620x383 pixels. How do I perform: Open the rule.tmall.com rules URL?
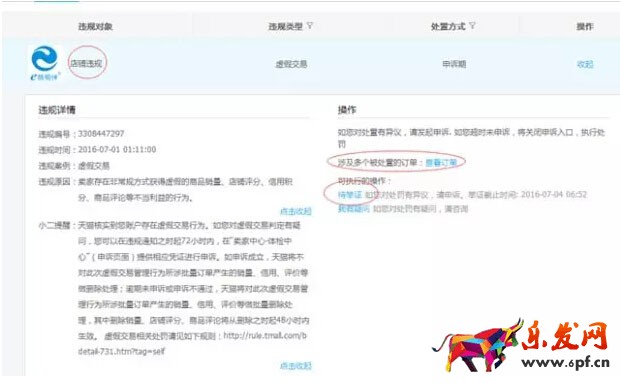click(x=192, y=343)
